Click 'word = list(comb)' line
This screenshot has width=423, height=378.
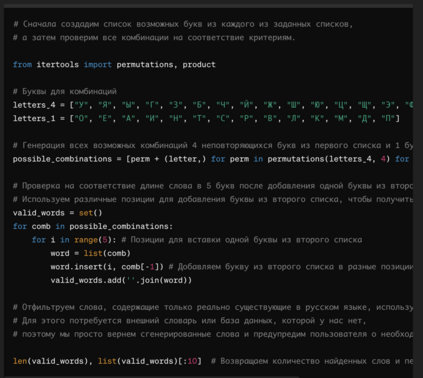pyautogui.click(x=91, y=253)
